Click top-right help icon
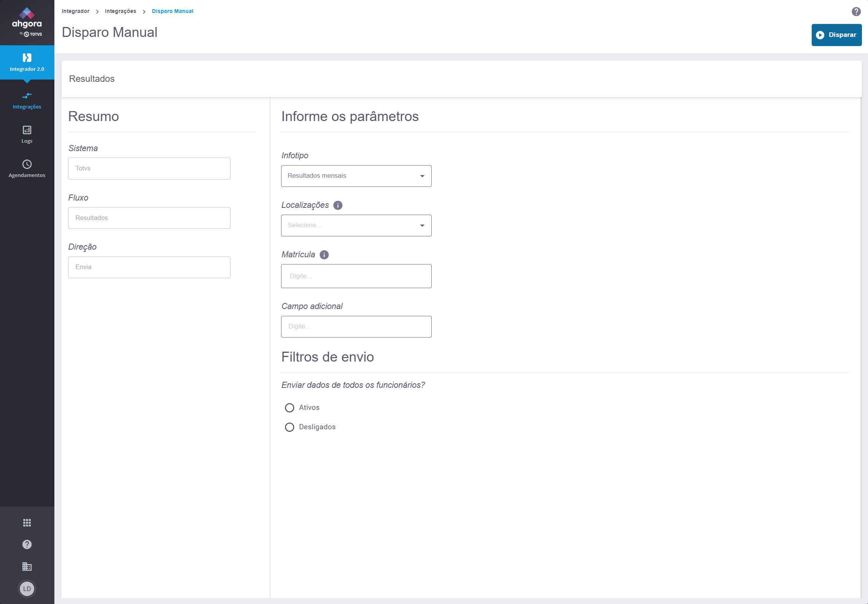Image resolution: width=868 pixels, height=604 pixels. 856,11
